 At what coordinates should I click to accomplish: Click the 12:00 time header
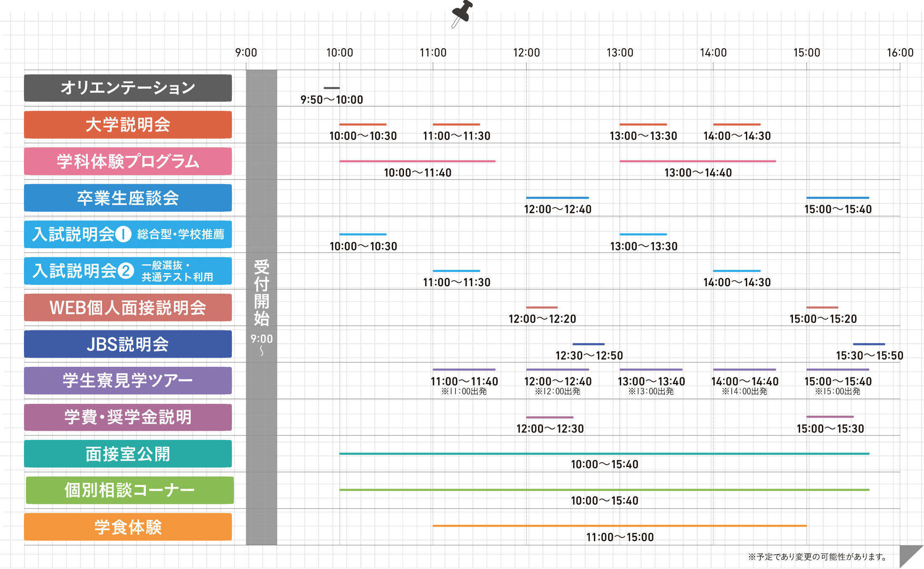click(x=526, y=53)
